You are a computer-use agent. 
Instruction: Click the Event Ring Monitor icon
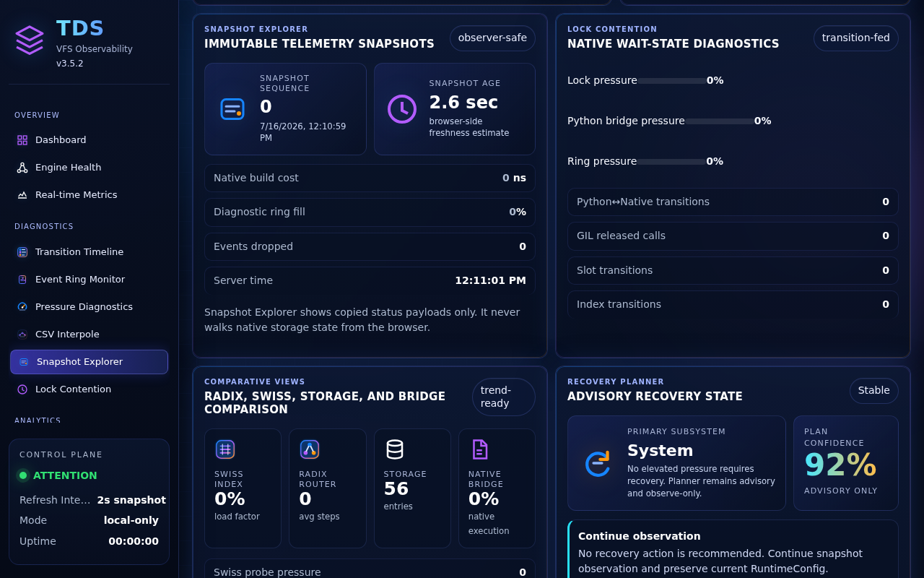[x=22, y=280]
